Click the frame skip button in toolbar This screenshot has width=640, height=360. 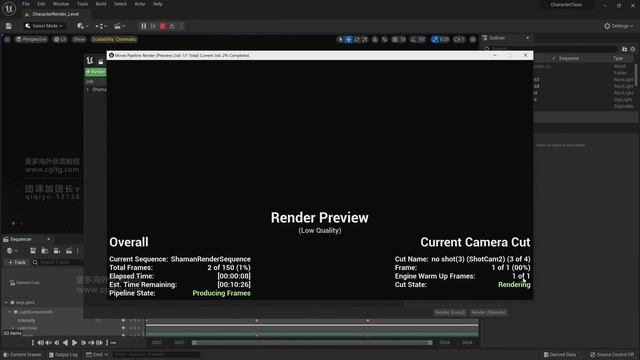[x=153, y=26]
